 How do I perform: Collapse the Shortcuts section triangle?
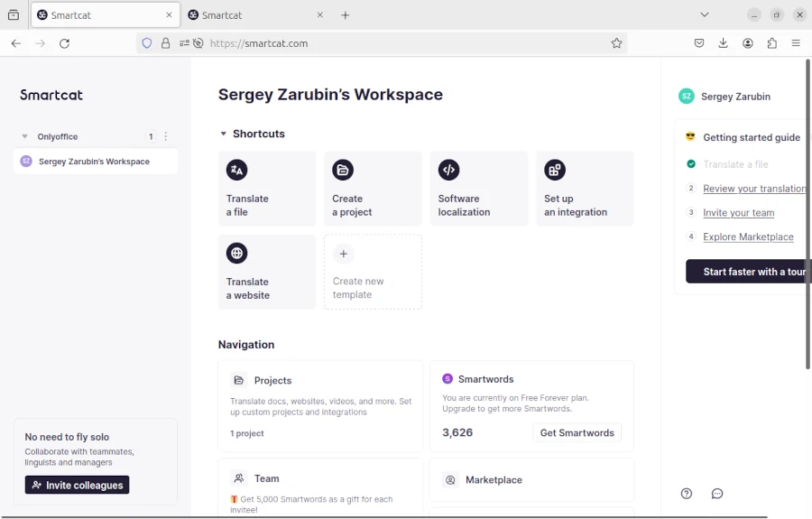point(223,134)
